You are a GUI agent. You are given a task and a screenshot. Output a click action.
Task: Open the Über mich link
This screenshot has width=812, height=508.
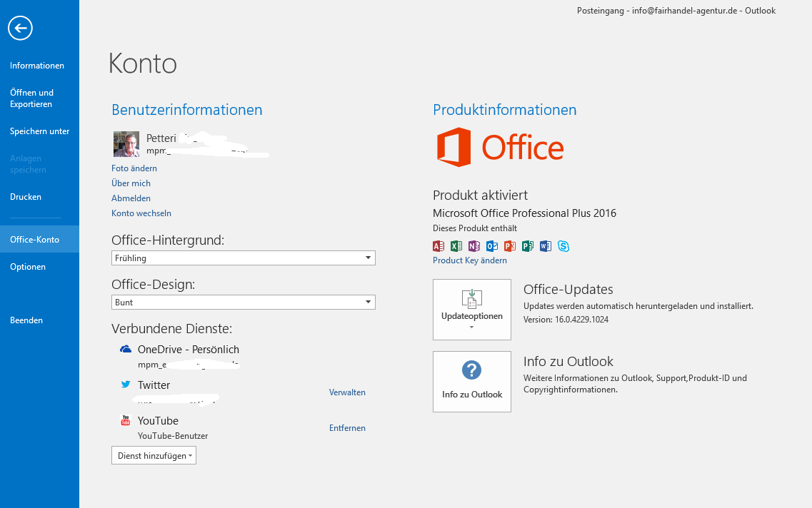[131, 183]
